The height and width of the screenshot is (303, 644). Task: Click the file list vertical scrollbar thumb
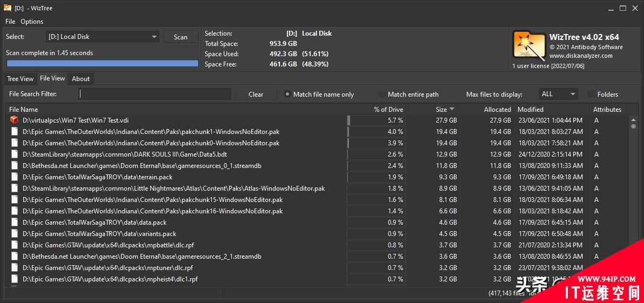[633, 127]
